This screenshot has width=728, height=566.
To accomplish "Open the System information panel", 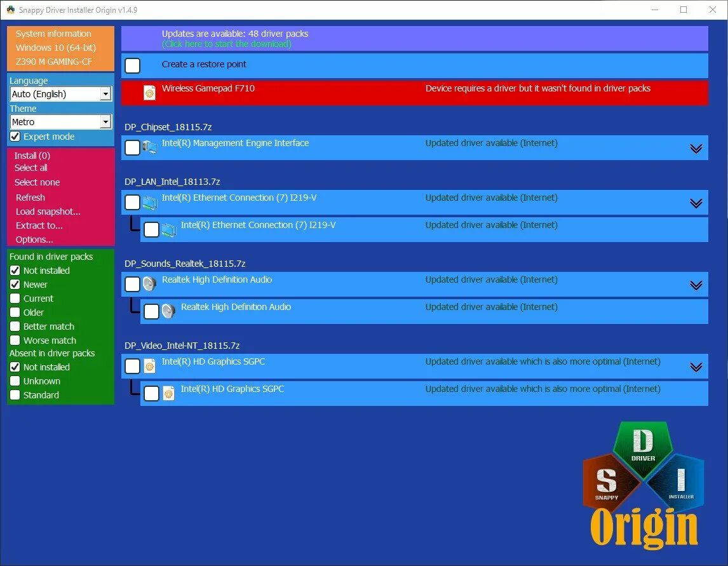I will [x=53, y=34].
